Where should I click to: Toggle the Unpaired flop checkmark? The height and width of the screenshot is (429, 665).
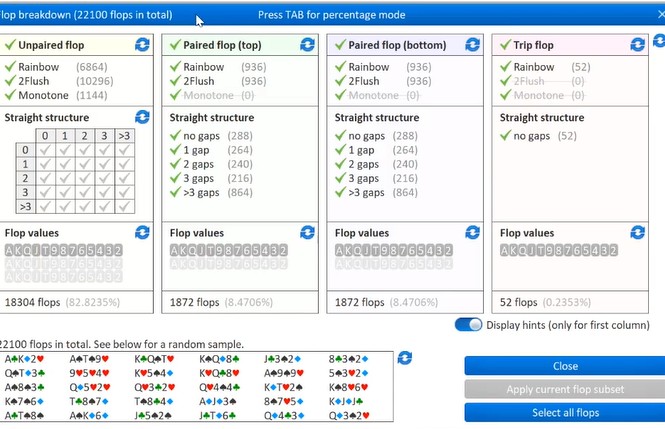pos(10,45)
